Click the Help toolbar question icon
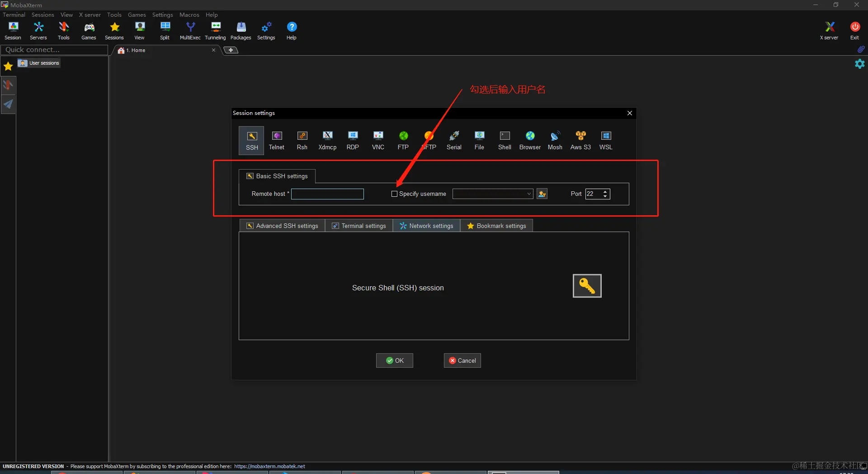Viewport: 868px width, 474px height. 292,31
